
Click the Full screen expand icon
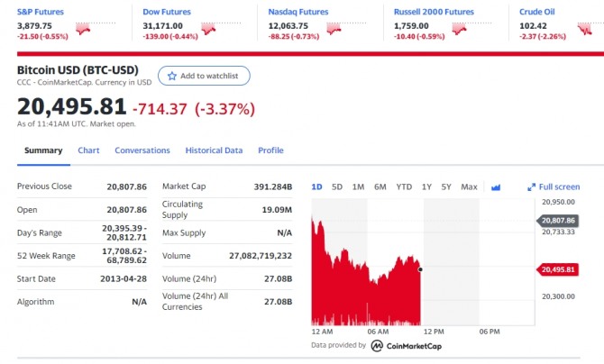(x=531, y=187)
